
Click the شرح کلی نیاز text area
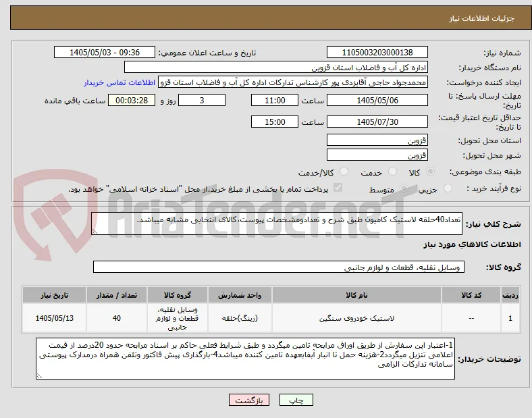pos(277,224)
